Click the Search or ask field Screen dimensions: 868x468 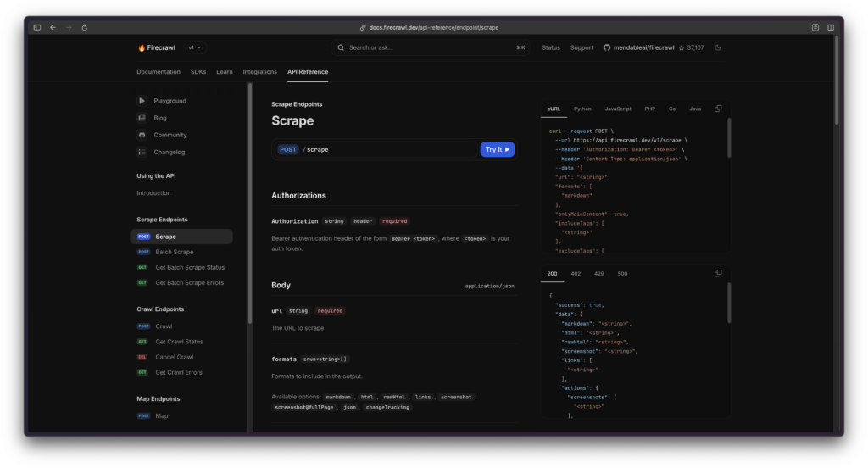(431, 47)
